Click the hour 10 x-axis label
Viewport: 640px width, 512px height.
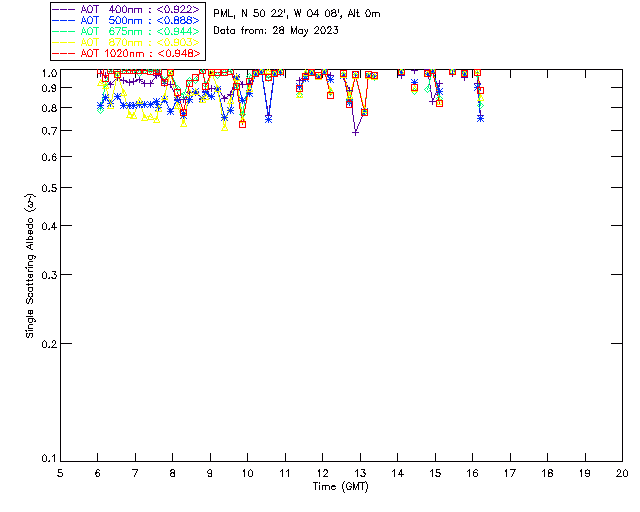[247, 473]
